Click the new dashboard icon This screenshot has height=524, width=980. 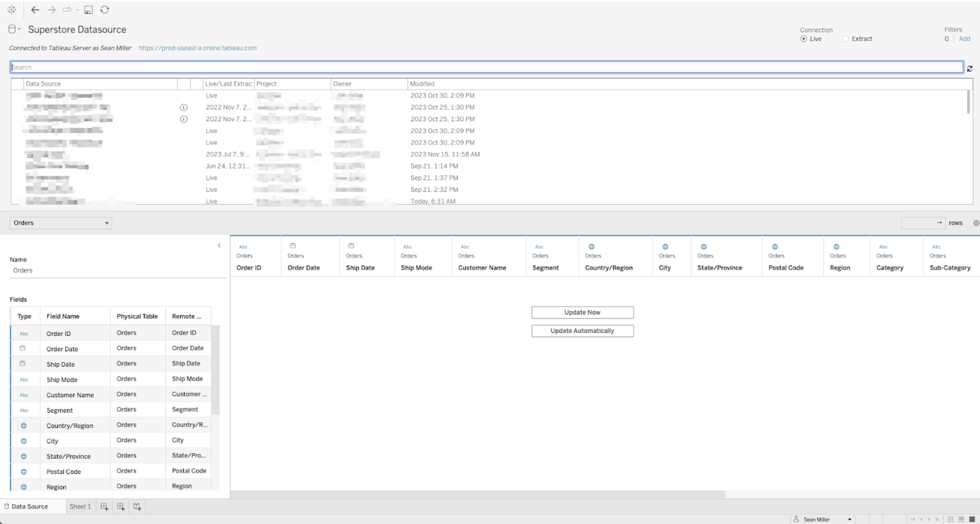click(x=121, y=507)
